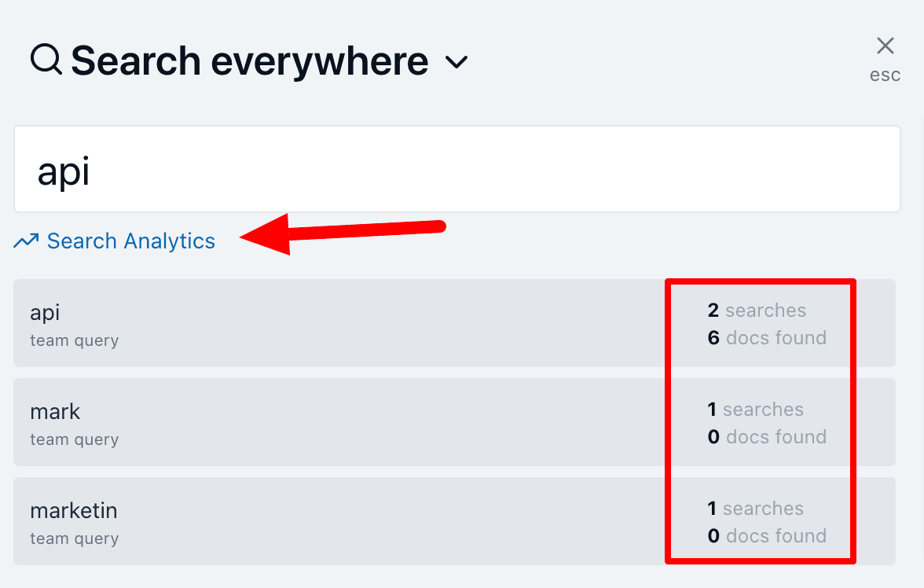Click team query label under api
This screenshot has height=588, width=924.
coord(74,340)
